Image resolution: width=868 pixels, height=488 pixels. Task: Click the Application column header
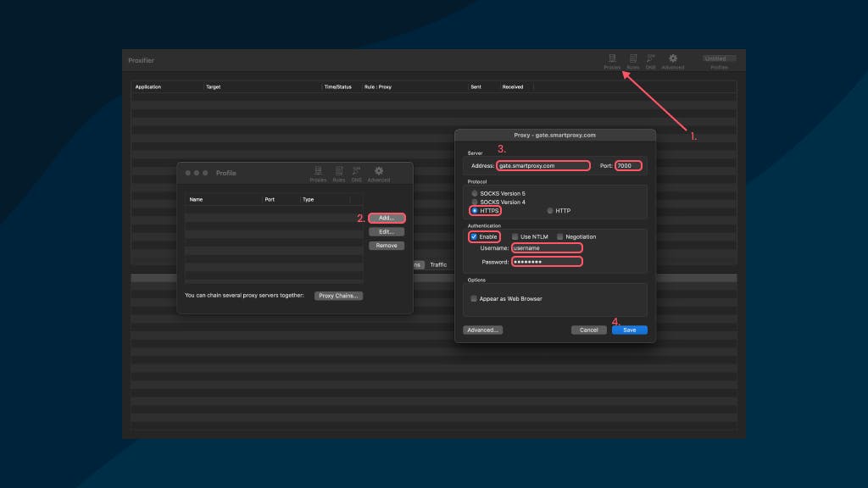point(148,87)
